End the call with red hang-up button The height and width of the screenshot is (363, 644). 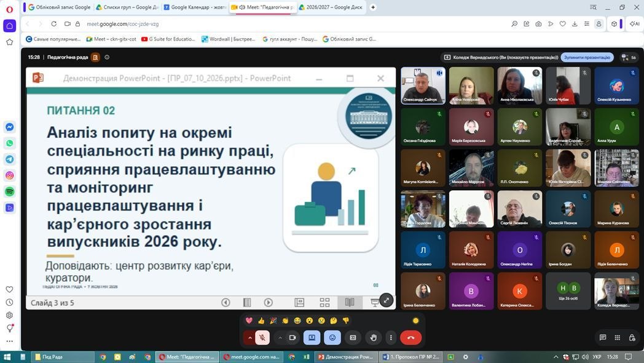point(410,338)
